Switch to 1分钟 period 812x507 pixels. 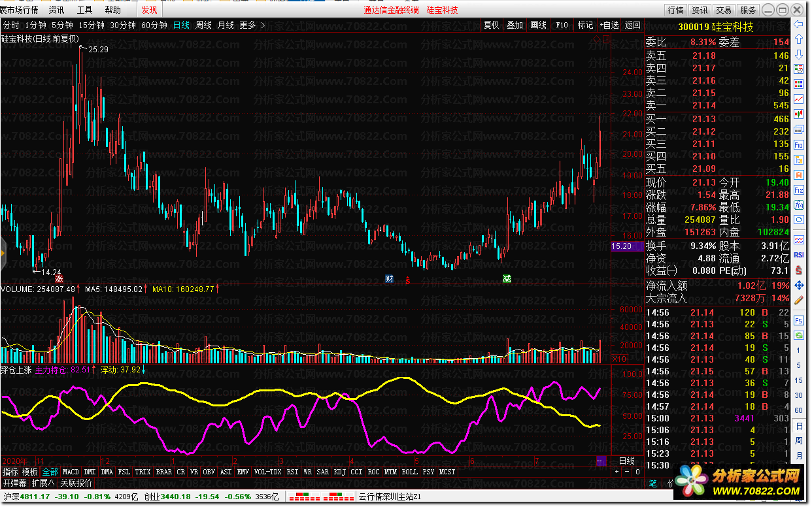pos(35,25)
